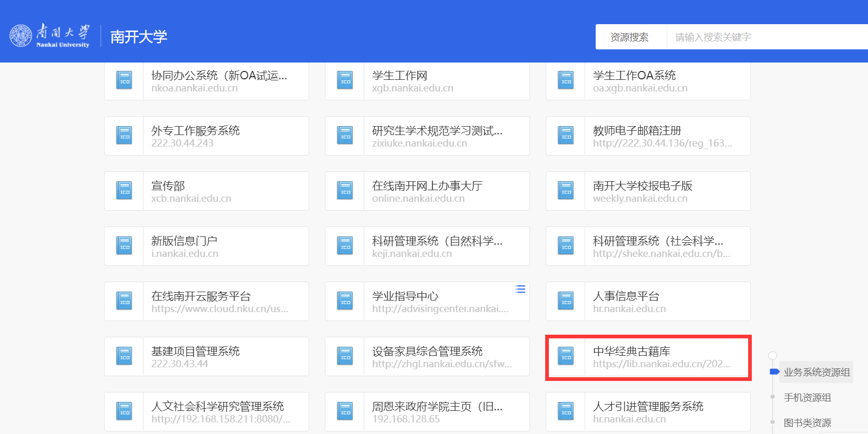Screen dimensions: 868x434
Task: Click the icon for 新版信息门户
Action: (x=124, y=246)
